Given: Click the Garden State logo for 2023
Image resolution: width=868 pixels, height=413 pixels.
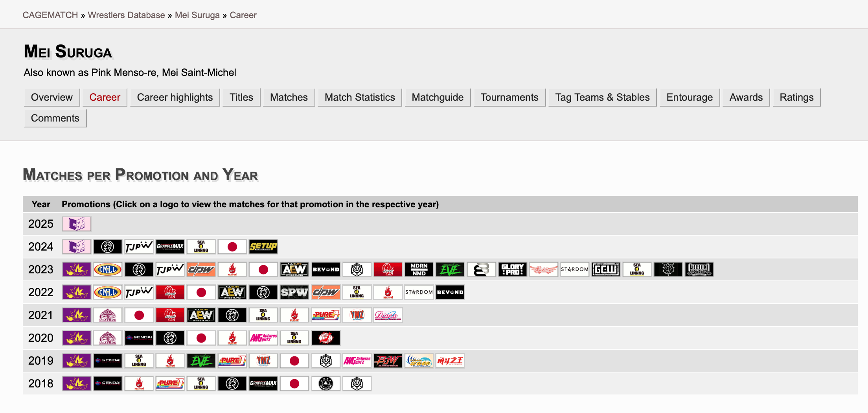Looking at the screenshot, I should [699, 269].
